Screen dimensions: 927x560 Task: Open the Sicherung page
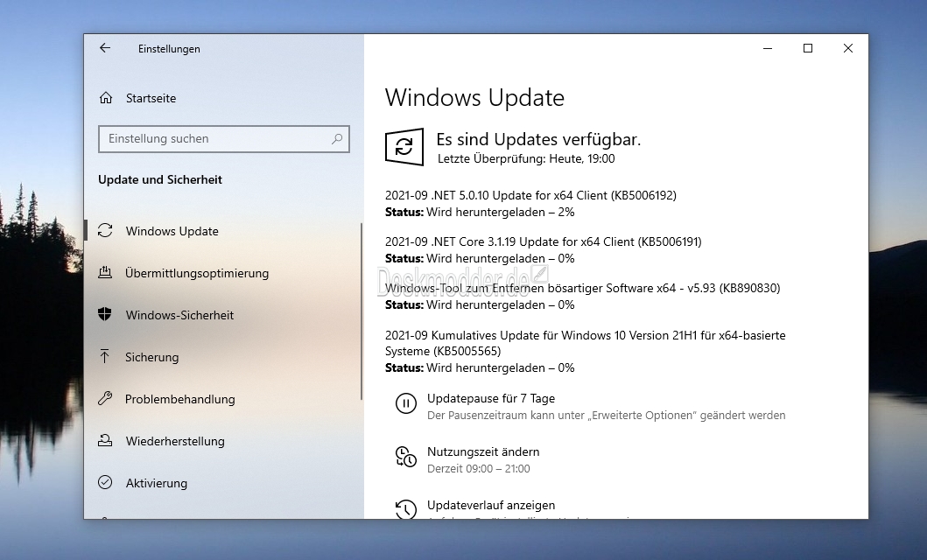[x=152, y=357]
